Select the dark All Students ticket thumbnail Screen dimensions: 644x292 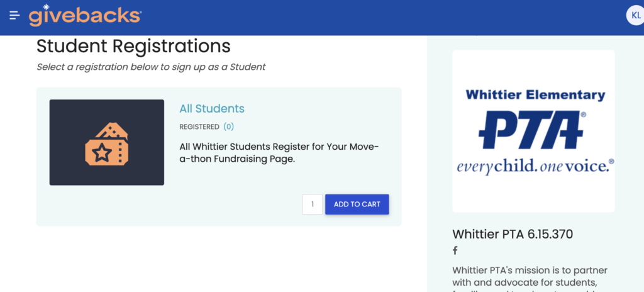tap(107, 142)
